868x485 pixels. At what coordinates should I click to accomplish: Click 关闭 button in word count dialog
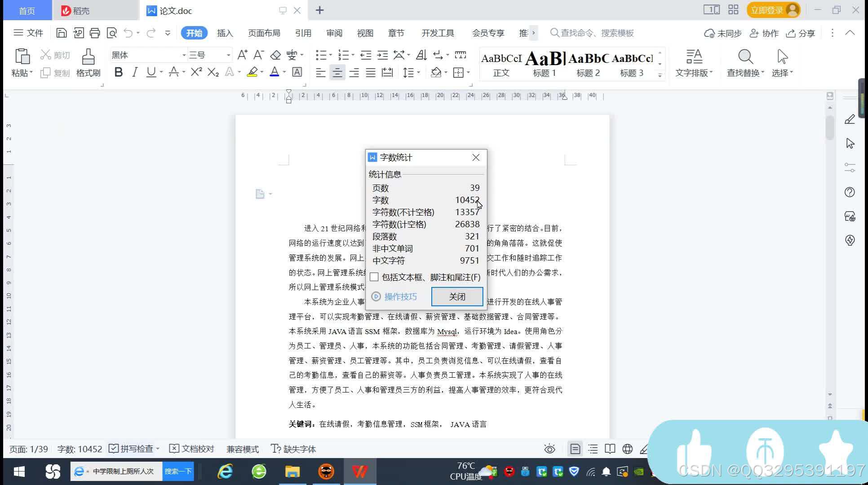point(457,296)
